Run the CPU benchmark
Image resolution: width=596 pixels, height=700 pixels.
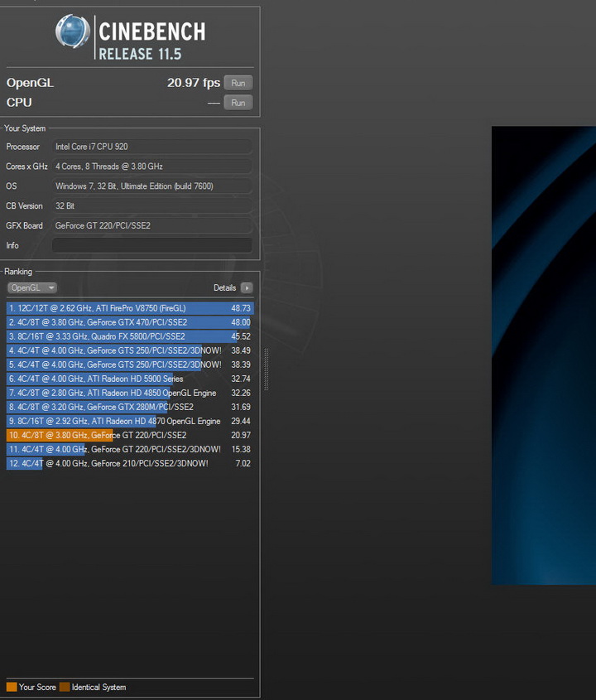pyautogui.click(x=238, y=103)
